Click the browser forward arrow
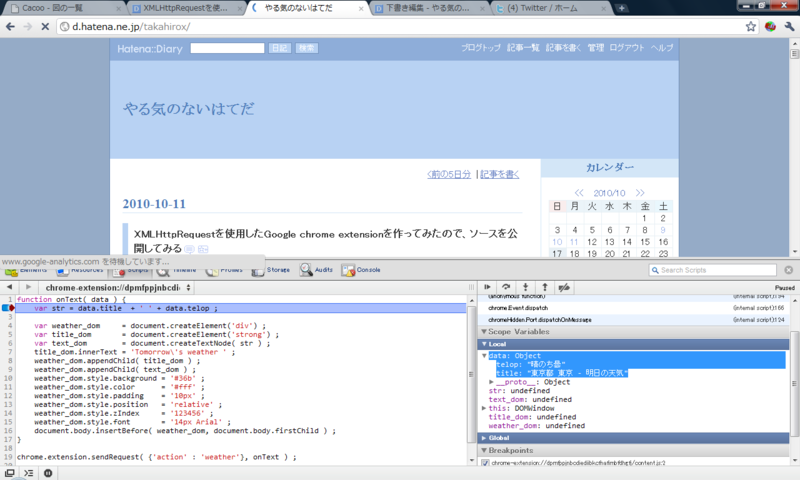The image size is (800, 480). pyautogui.click(x=28, y=27)
